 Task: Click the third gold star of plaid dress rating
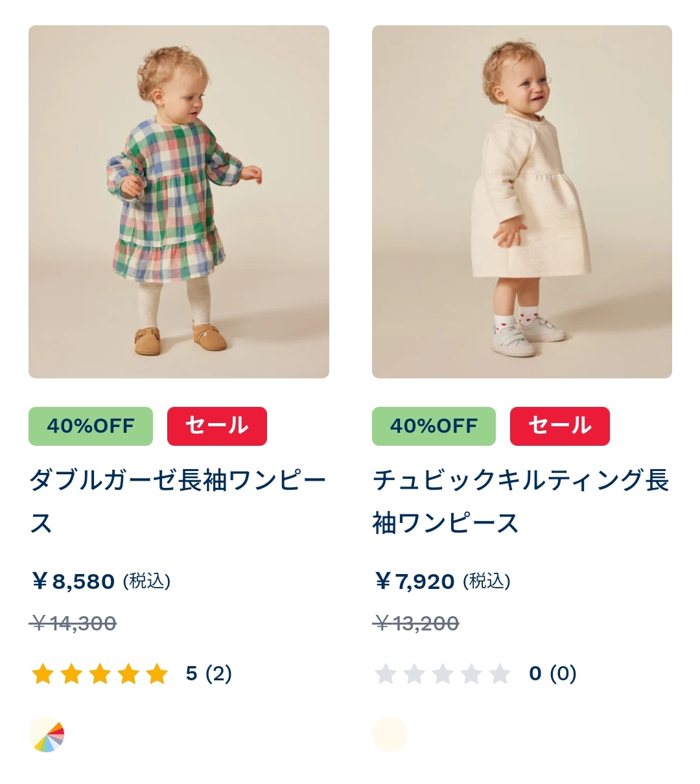(x=100, y=674)
